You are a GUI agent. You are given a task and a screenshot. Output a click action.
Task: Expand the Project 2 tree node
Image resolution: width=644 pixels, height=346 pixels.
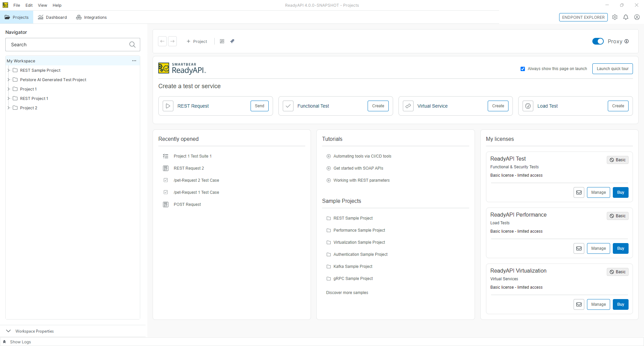[8, 108]
